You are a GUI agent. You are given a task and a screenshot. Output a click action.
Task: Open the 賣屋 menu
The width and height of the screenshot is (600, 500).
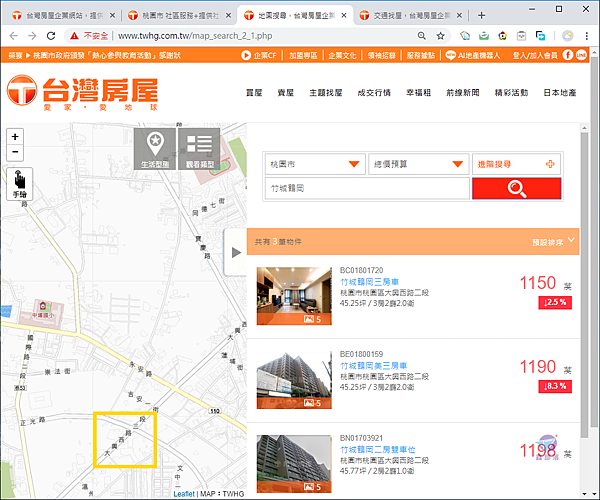click(x=285, y=93)
